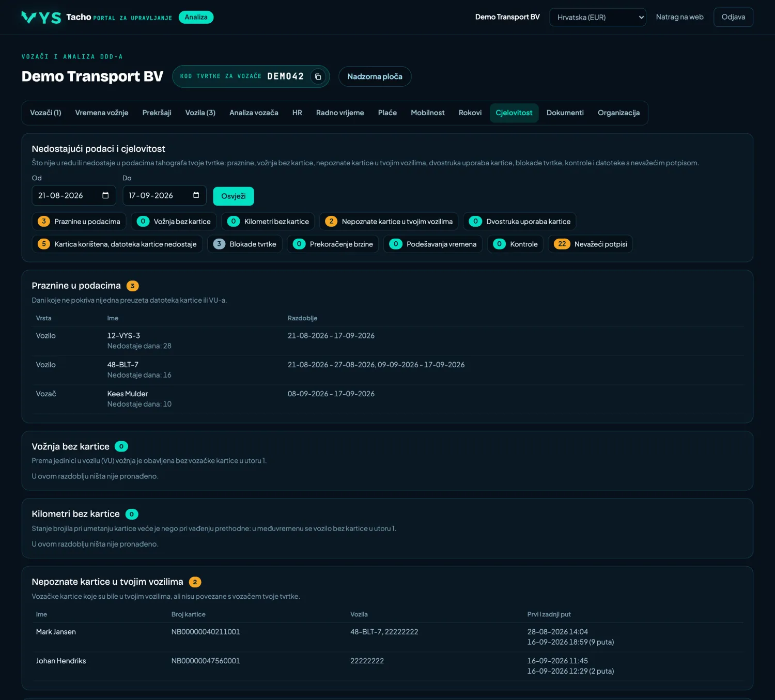Select the Cjelovitost tab

pos(514,113)
